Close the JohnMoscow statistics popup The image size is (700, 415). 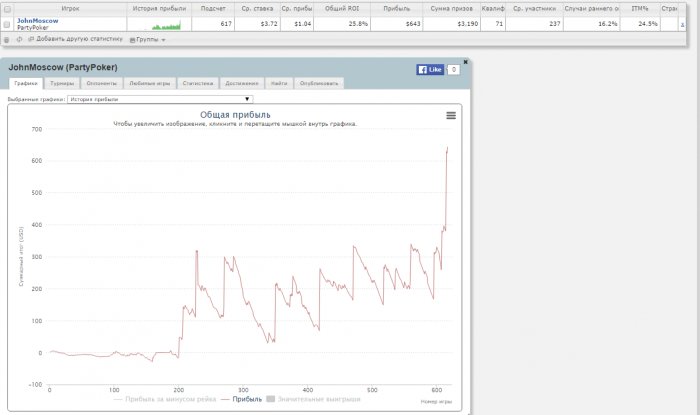pyautogui.click(x=465, y=62)
